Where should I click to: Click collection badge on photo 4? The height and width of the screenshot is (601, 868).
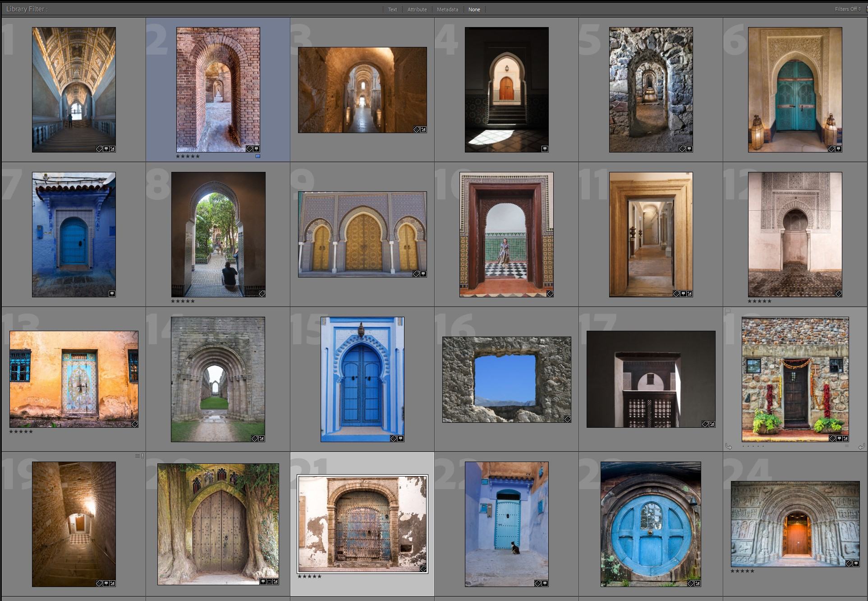click(x=545, y=149)
